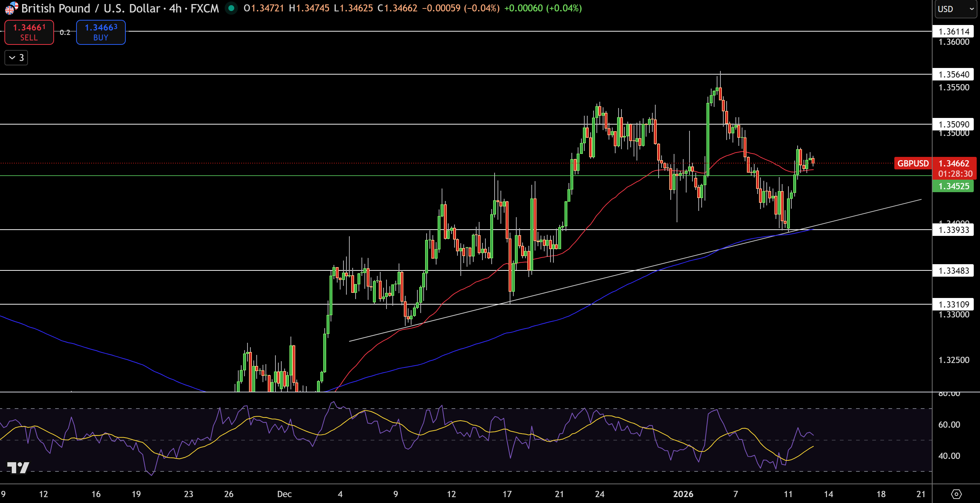The height and width of the screenshot is (503, 980).
Task: Click the 0.2 spread value
Action: [65, 32]
